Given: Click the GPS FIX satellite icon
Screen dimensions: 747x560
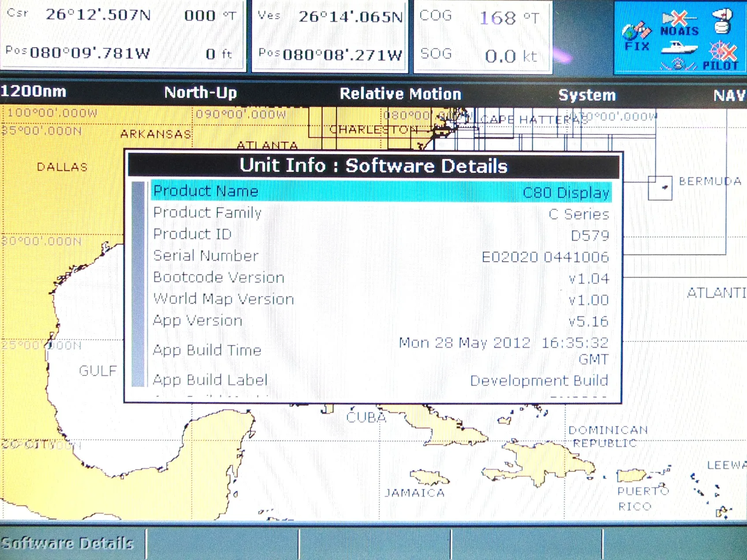Looking at the screenshot, I should tap(637, 37).
